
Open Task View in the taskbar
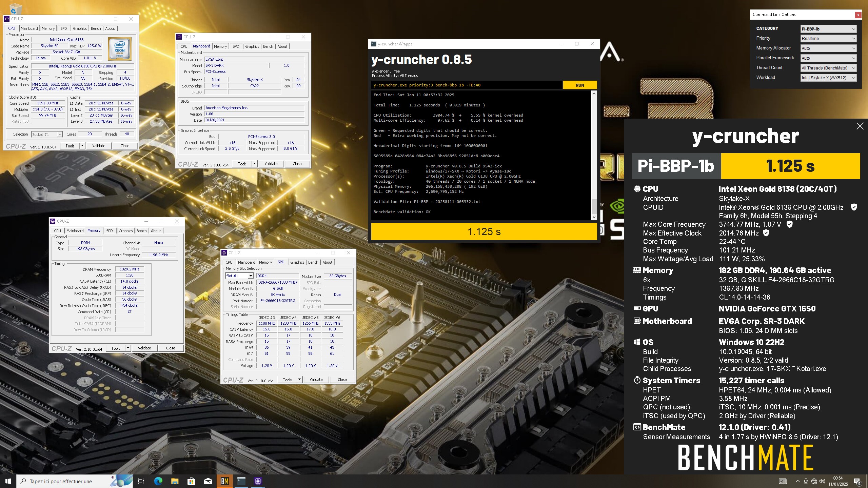click(x=141, y=481)
